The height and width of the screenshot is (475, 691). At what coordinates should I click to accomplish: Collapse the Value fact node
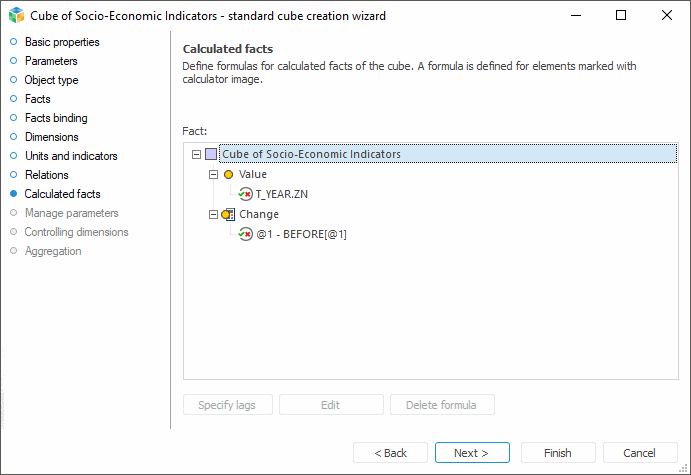point(213,174)
